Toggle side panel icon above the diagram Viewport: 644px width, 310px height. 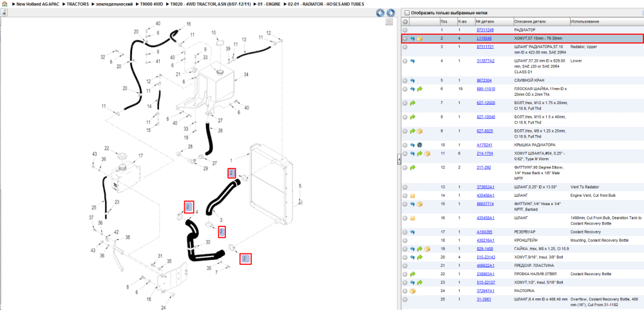4,13
